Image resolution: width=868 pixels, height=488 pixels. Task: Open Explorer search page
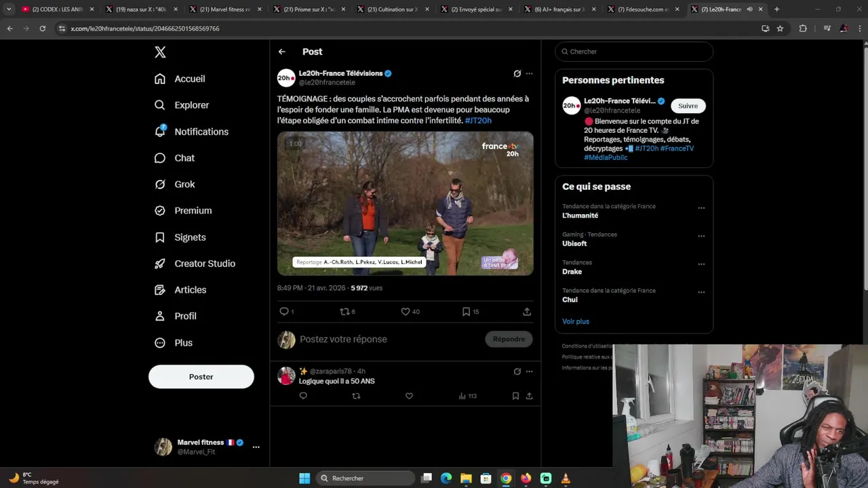pos(182,105)
